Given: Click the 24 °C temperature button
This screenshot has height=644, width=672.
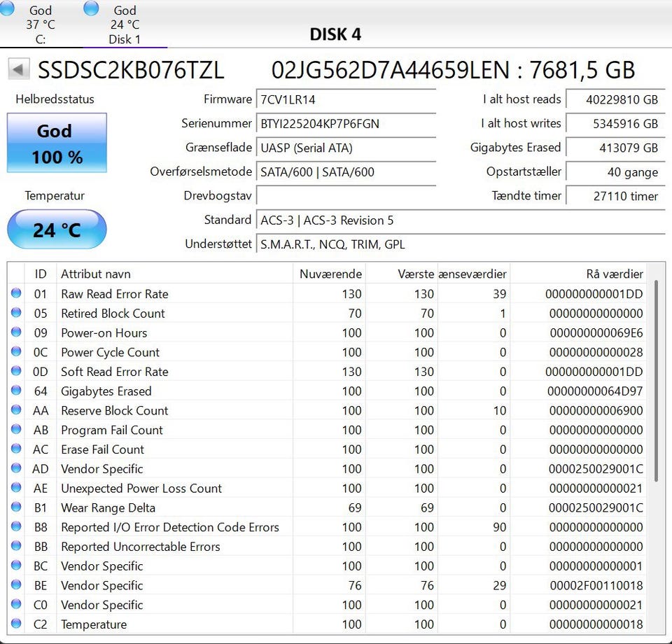Looking at the screenshot, I should coord(57,230).
